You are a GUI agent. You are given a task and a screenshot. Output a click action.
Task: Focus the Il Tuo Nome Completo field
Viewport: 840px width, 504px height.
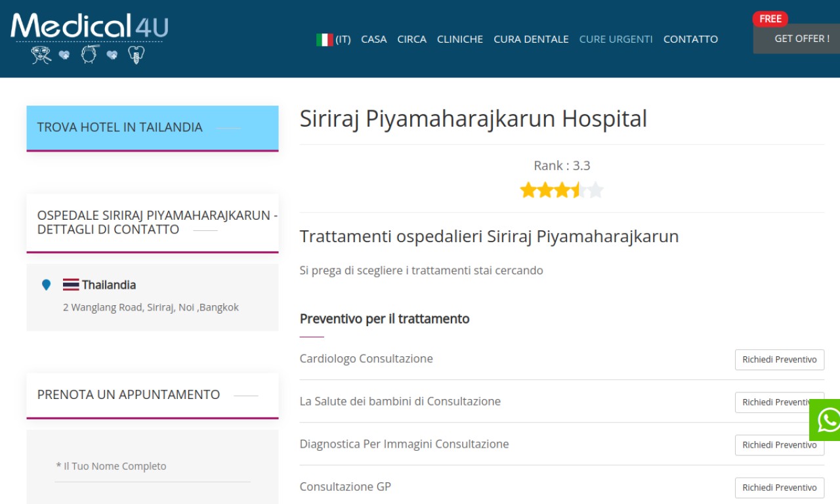pos(152,467)
